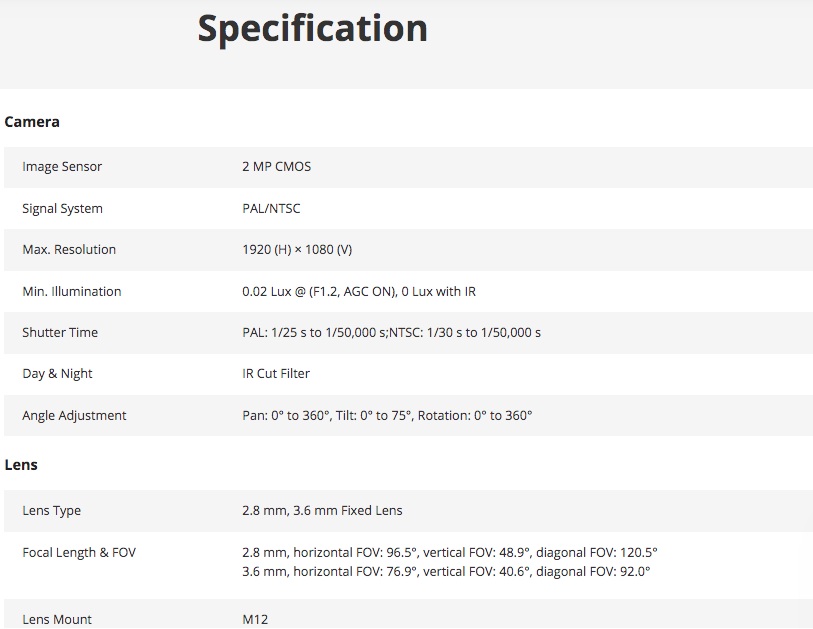Click the 3.6 mm FOV value line
Image resolution: width=813 pixels, height=629 pixels.
[446, 571]
